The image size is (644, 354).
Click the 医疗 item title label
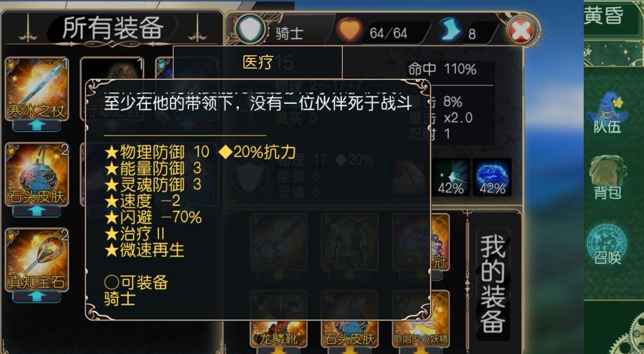coord(258,63)
